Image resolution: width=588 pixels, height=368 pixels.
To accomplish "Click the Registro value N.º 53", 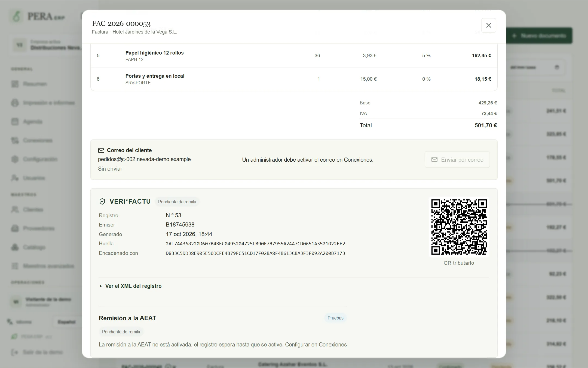I will click(x=173, y=215).
